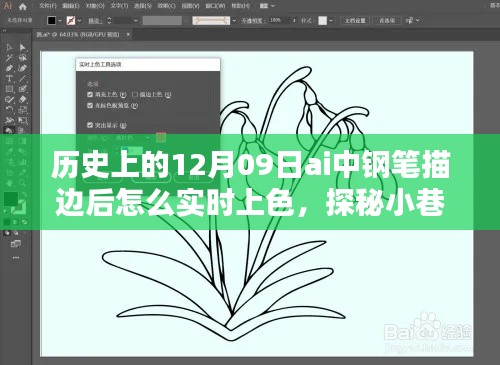Open the 视图(V) menu
Viewport: 500px width, 365px height.
coord(190,6)
